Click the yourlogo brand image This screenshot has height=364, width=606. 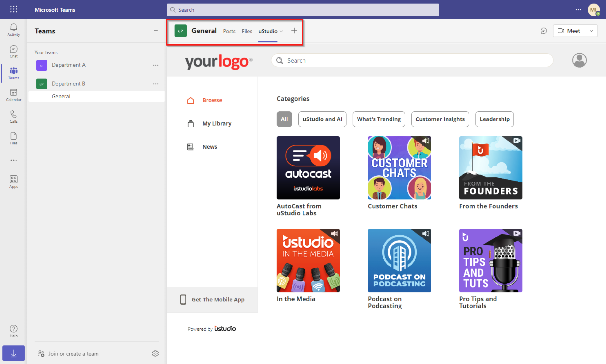coord(218,61)
